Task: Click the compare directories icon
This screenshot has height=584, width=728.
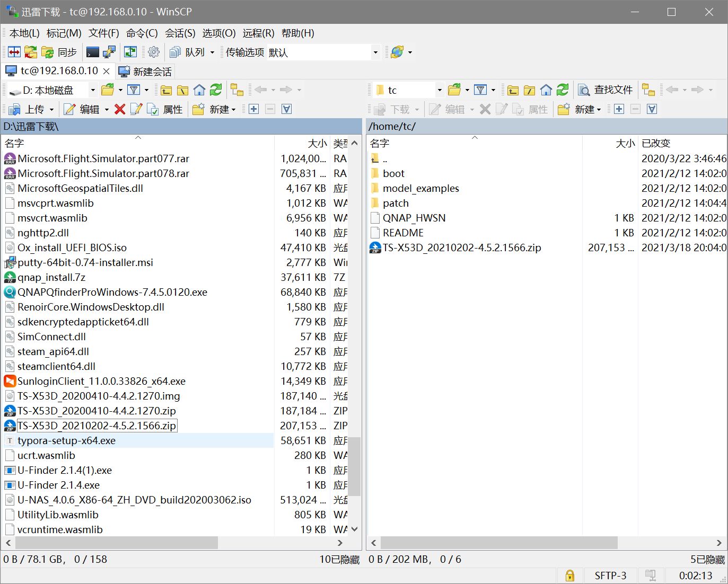Action: coord(14,52)
